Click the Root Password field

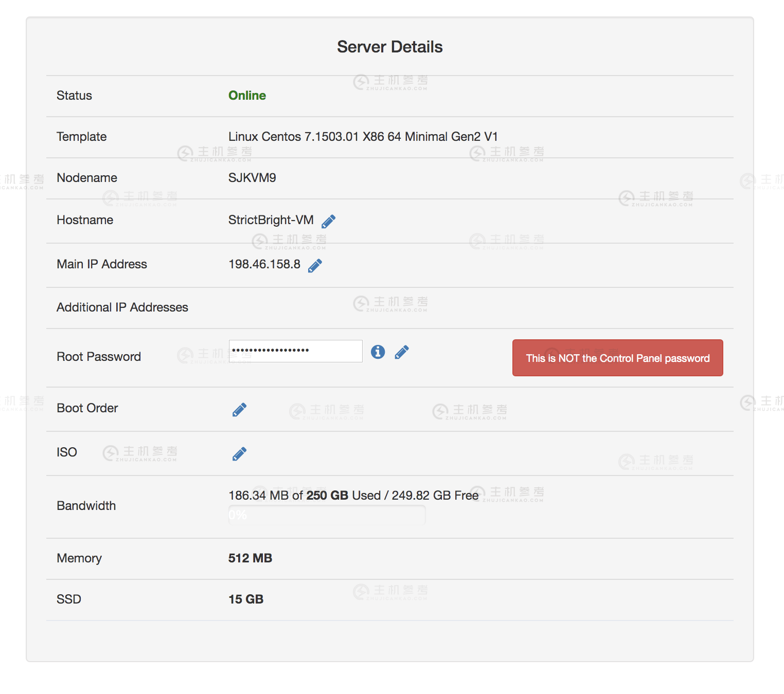tap(296, 351)
